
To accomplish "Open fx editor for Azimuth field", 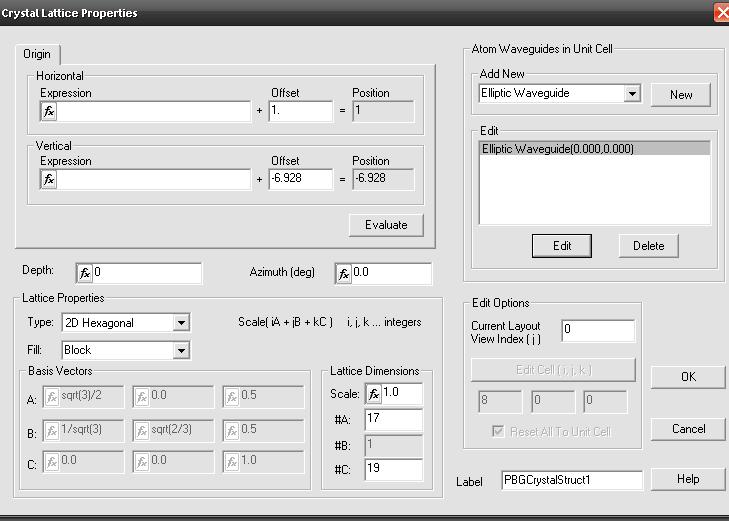I will 344,274.
